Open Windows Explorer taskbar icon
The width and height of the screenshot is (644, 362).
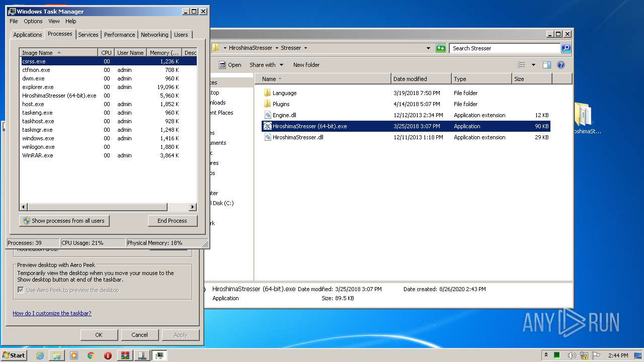(x=57, y=355)
